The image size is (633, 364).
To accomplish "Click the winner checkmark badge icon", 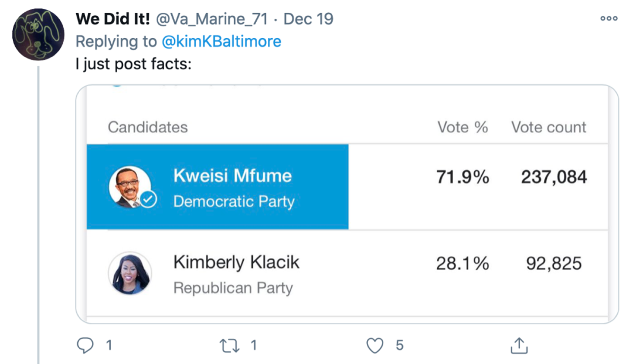I will 148,200.
